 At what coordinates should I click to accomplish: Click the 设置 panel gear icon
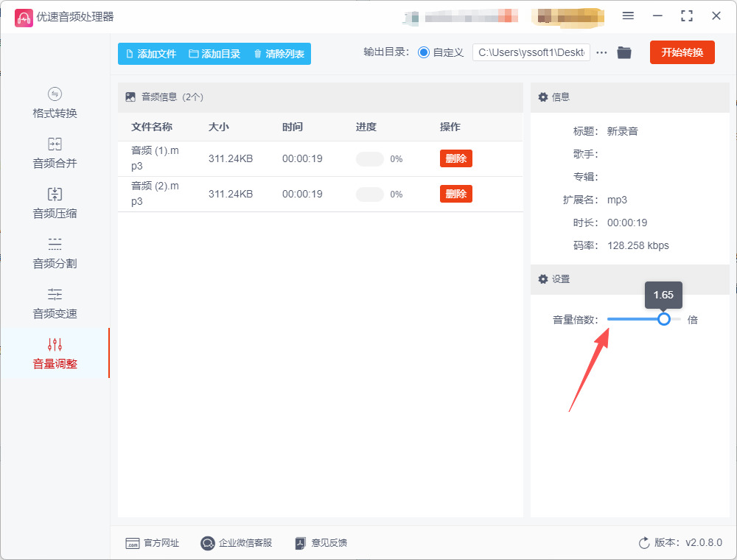tap(543, 279)
